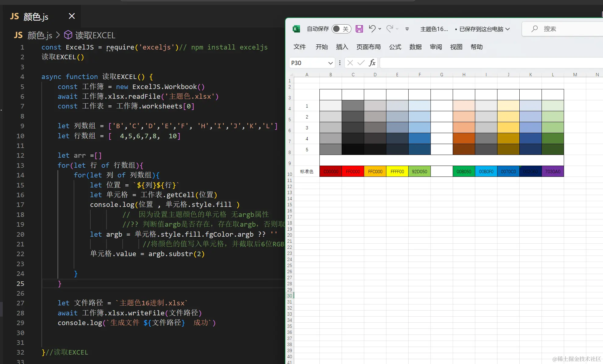
Task: Click the redo arrow icon
Action: click(x=390, y=29)
